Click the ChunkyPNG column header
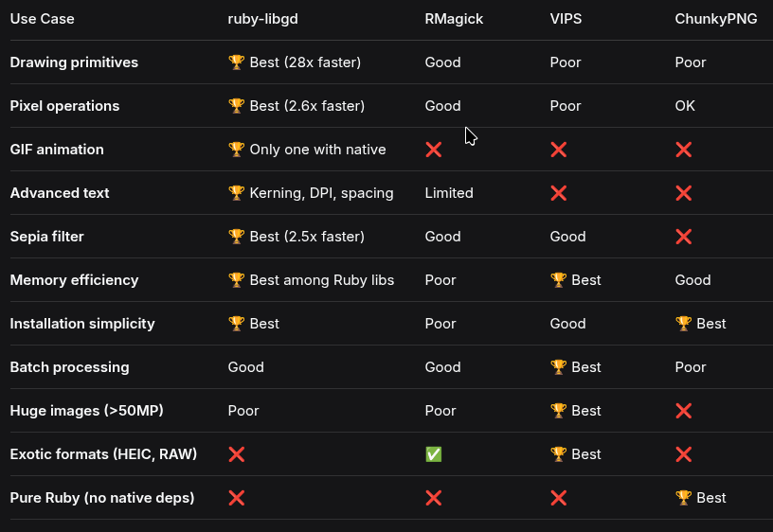This screenshot has height=532, width=773. (x=715, y=19)
